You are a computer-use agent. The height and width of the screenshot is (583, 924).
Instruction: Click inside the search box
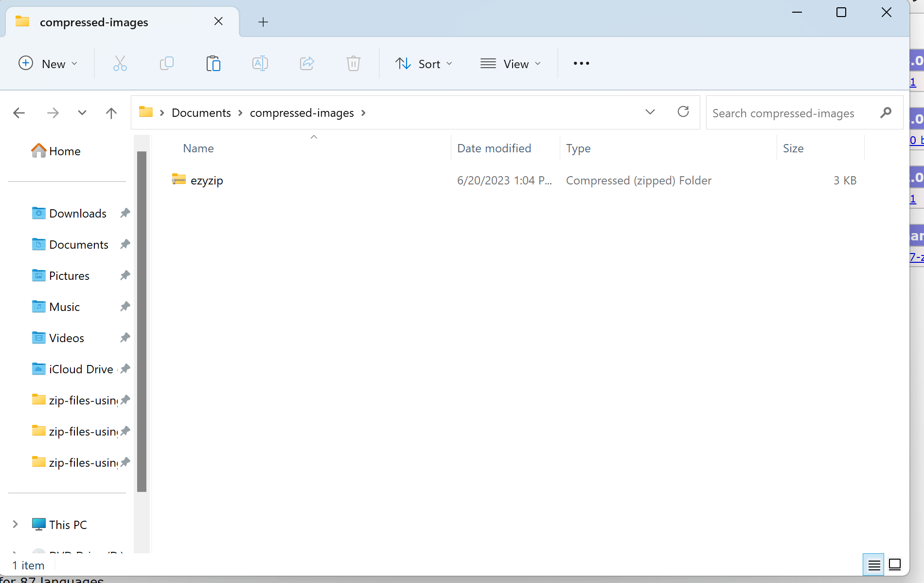tap(788, 113)
